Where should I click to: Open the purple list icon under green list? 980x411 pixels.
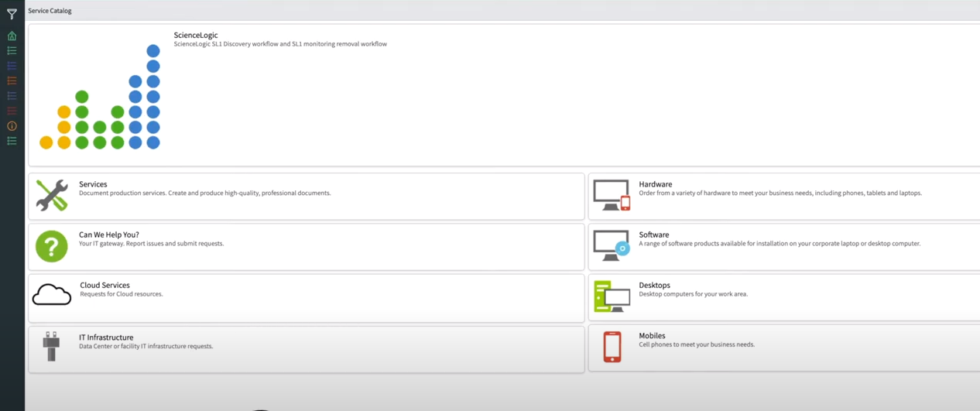point(12,66)
